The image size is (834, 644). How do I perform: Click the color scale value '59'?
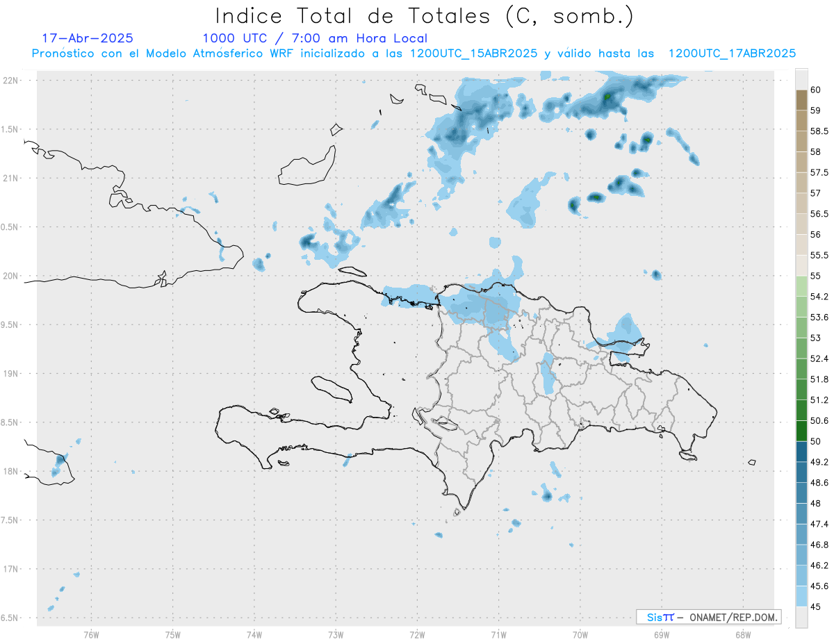pos(815,110)
